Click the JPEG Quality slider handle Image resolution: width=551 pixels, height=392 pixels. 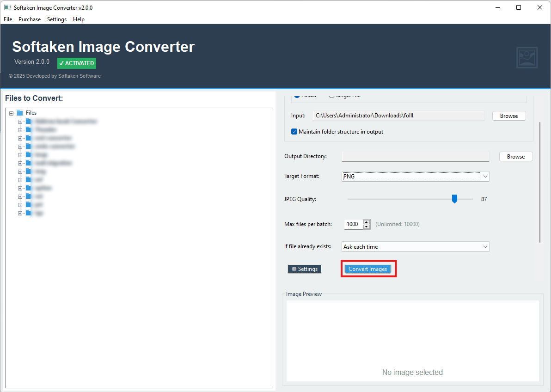coord(454,199)
